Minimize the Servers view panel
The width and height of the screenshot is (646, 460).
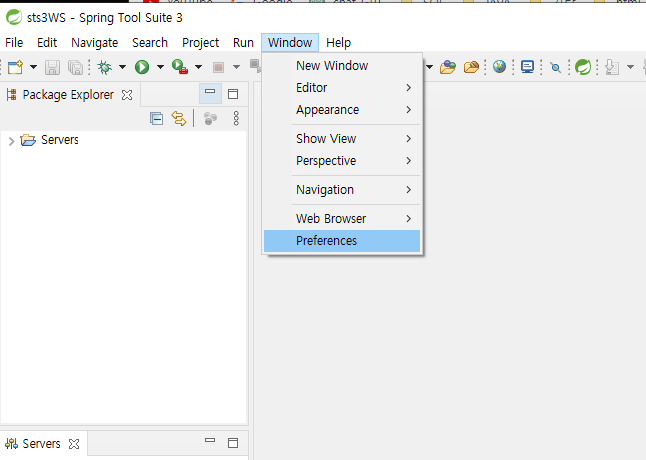(210, 441)
